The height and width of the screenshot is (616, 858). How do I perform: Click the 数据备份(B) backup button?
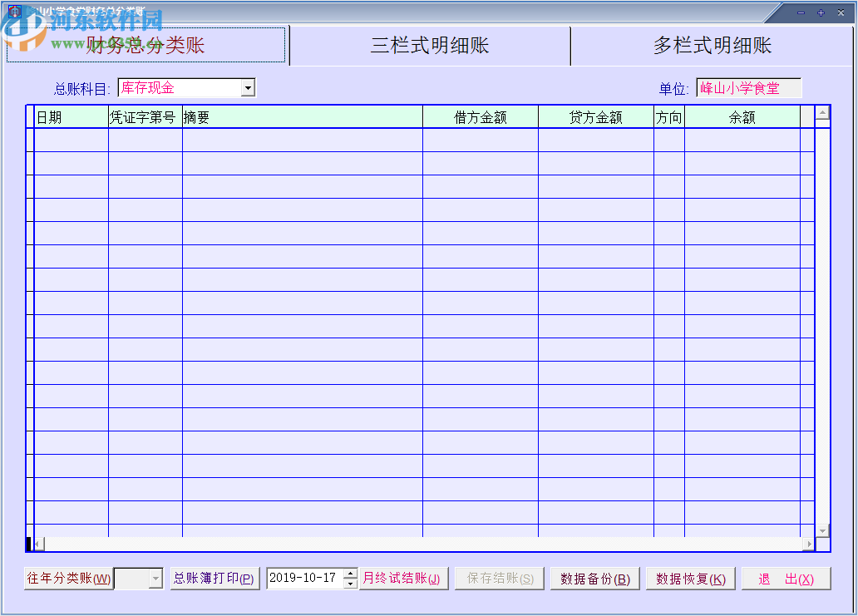pos(594,578)
